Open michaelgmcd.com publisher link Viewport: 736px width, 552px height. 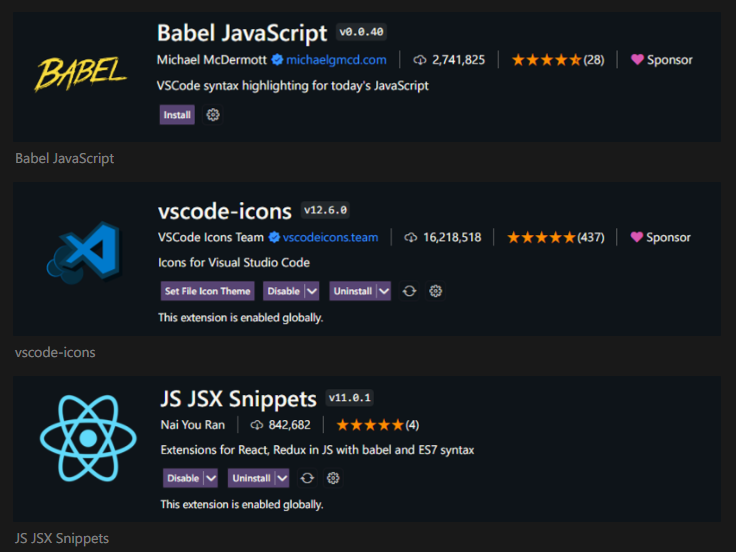click(x=336, y=60)
